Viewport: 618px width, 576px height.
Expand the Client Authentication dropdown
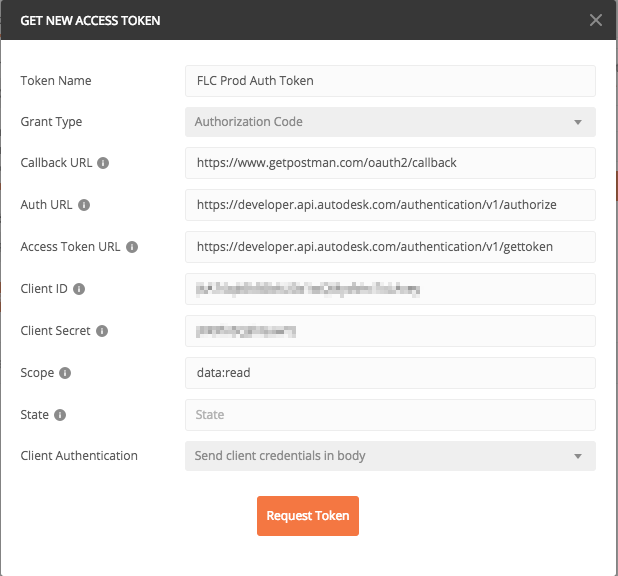pyautogui.click(x=390, y=456)
